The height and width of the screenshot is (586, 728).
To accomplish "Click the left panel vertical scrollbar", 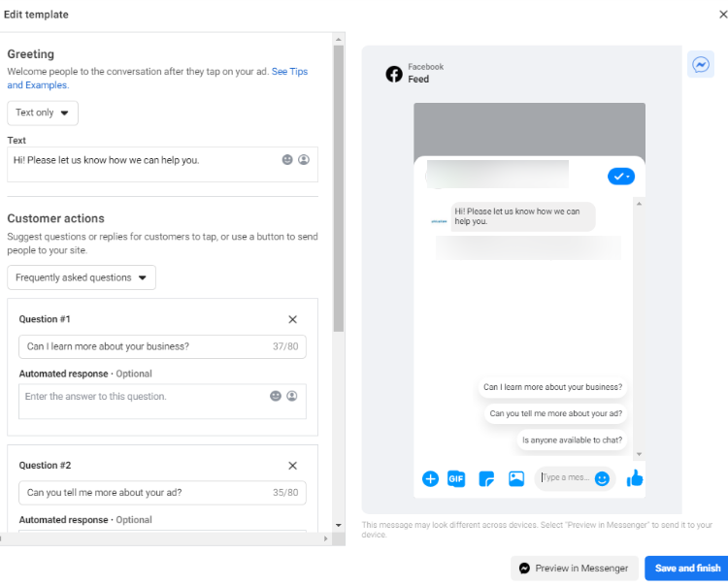I will 338,194.
